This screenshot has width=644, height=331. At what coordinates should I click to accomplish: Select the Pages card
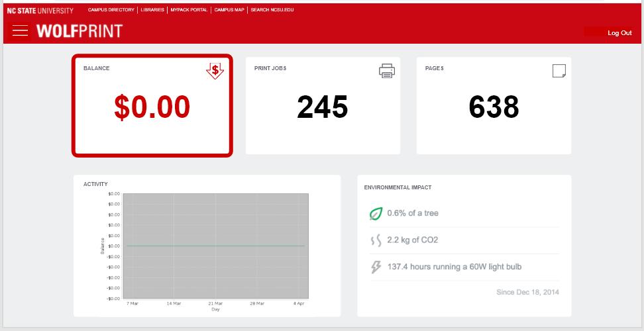point(494,105)
